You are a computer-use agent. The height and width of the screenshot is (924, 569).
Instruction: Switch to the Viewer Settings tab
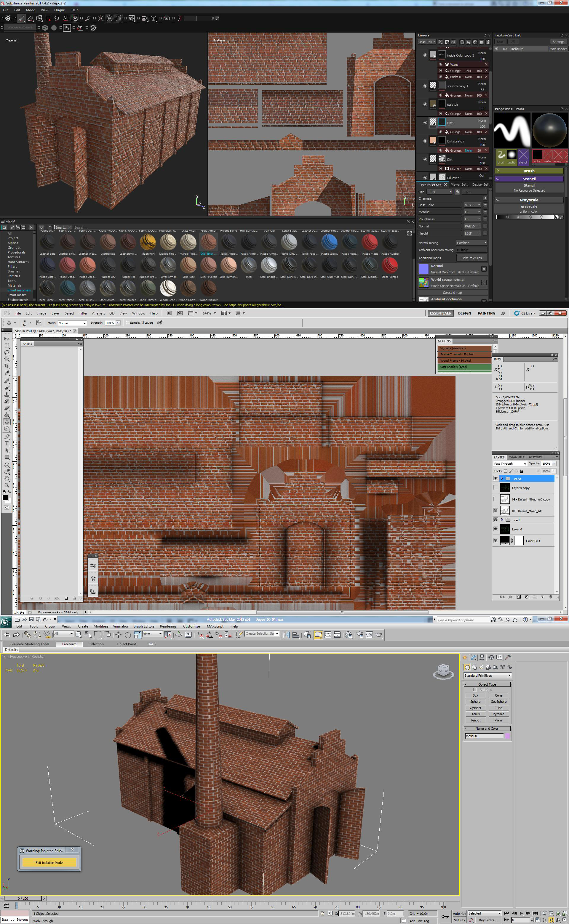[459, 185]
